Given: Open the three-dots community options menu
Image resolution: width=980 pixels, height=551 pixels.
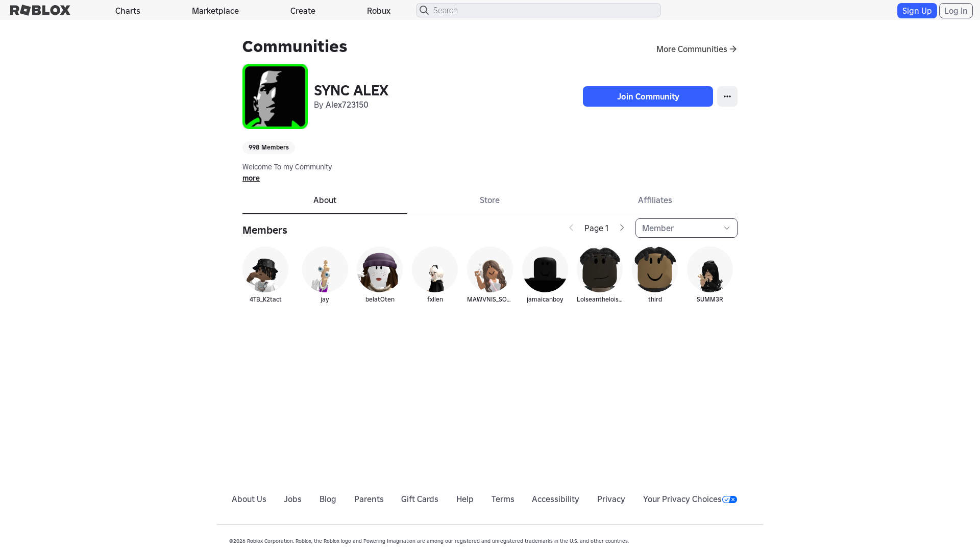Looking at the screenshot, I should click(x=727, y=96).
